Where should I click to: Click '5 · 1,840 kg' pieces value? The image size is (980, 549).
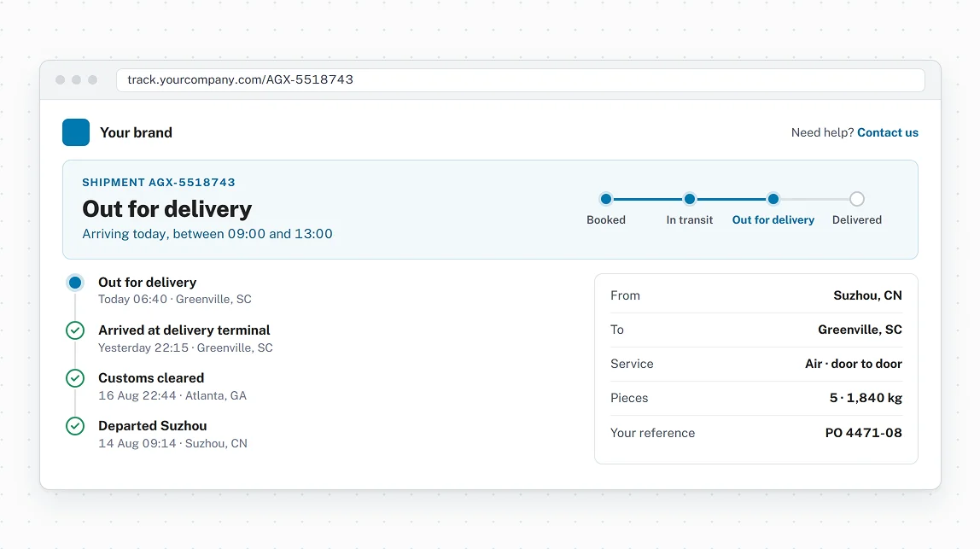(x=866, y=399)
